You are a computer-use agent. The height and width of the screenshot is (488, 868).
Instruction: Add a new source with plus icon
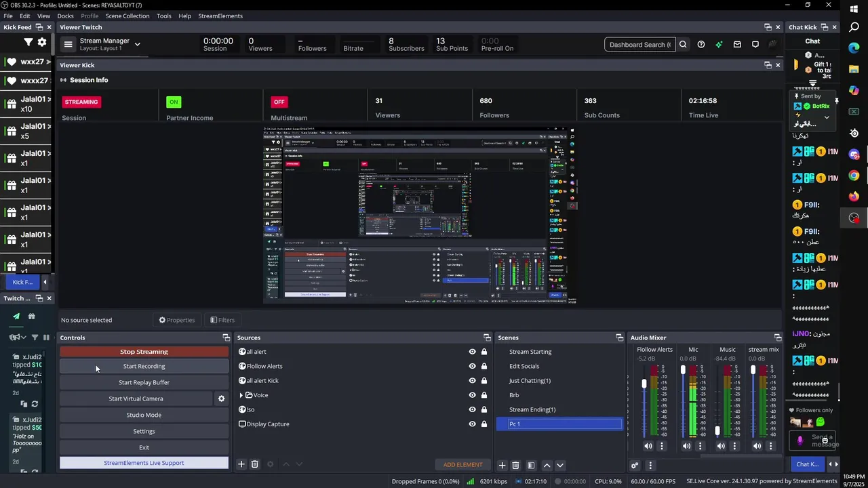[x=241, y=464]
